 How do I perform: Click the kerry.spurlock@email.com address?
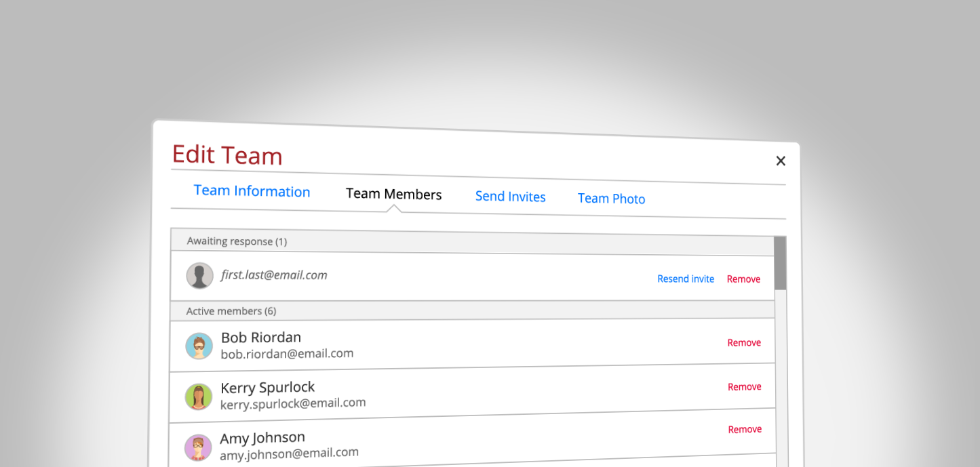(293, 403)
